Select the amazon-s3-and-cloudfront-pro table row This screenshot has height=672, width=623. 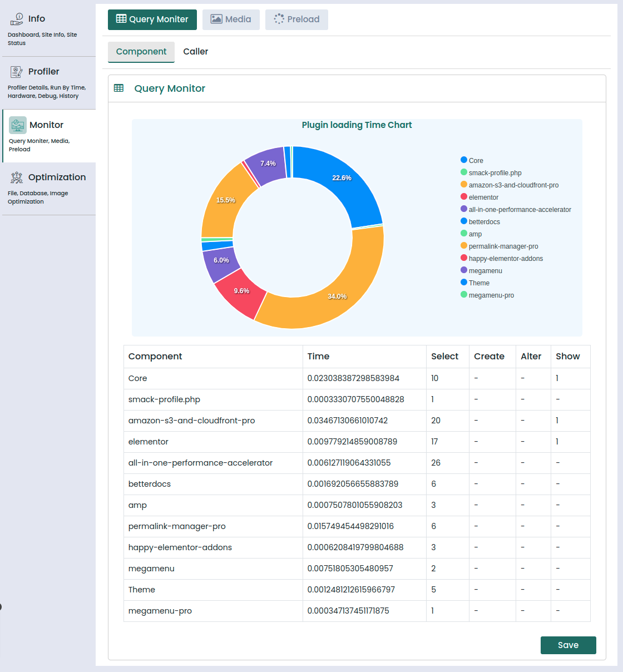(357, 421)
